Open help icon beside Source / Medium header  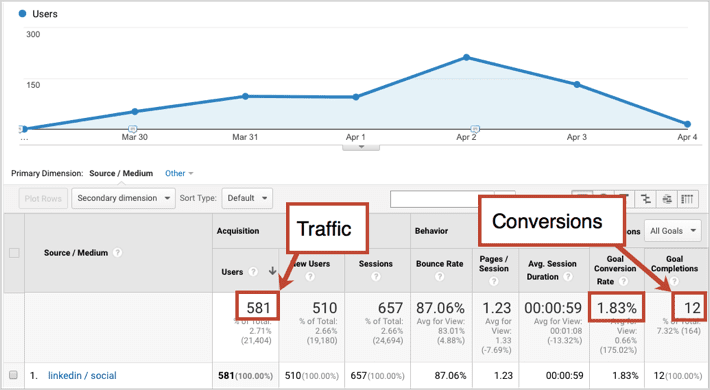[117, 253]
